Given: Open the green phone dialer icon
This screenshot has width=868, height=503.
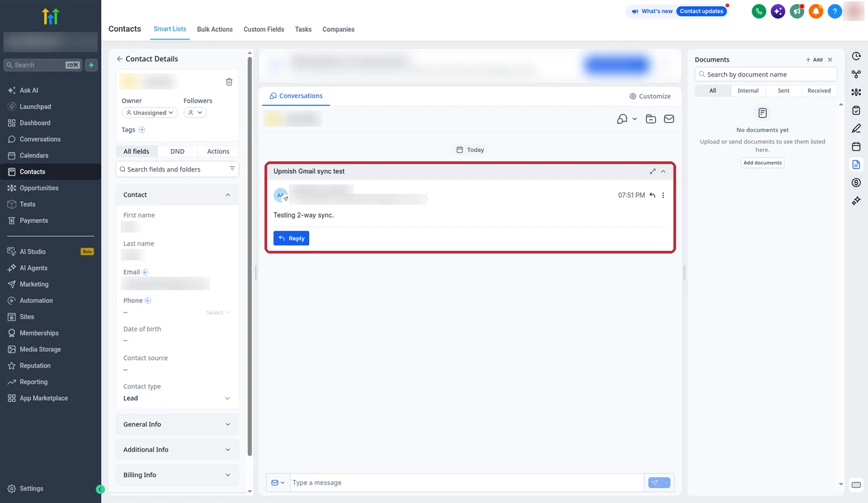Looking at the screenshot, I should 759,12.
